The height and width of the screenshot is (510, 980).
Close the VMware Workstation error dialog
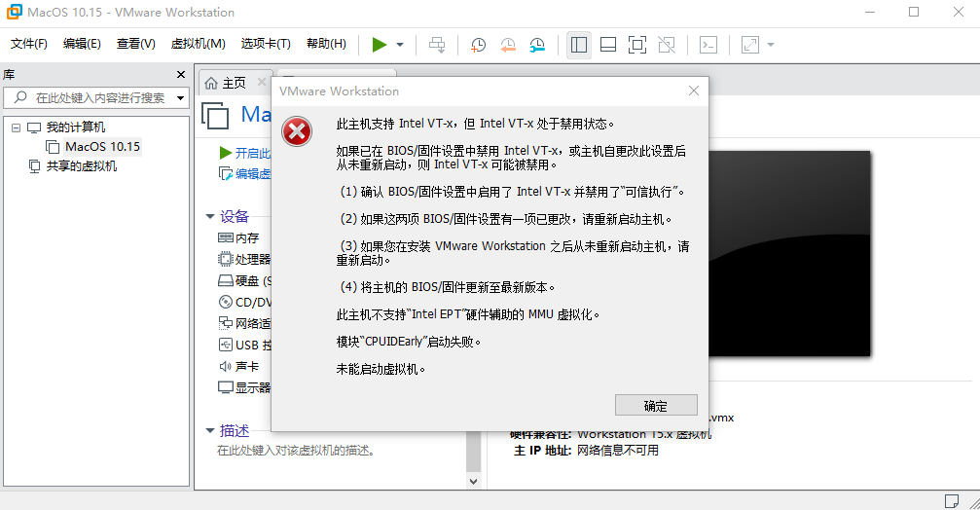tap(694, 91)
